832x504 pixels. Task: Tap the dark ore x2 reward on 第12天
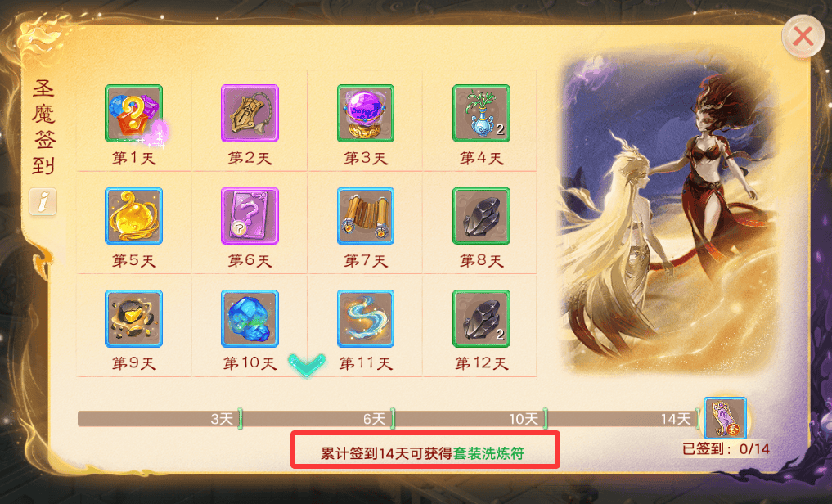click(x=481, y=318)
